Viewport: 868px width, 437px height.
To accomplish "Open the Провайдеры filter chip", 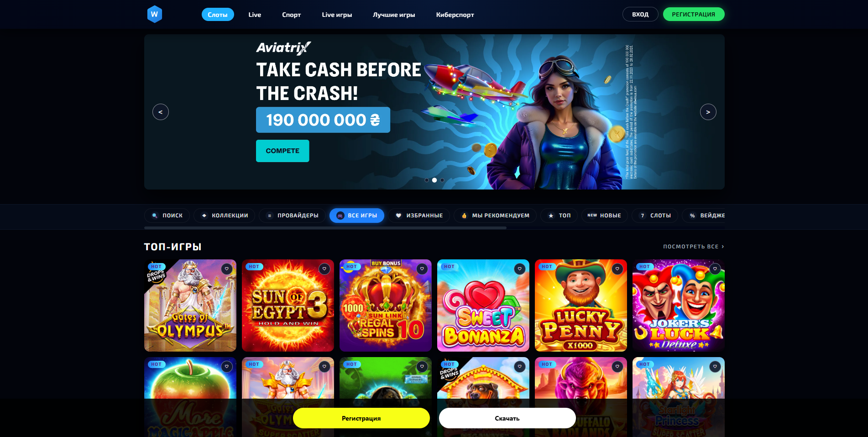I will click(x=292, y=216).
